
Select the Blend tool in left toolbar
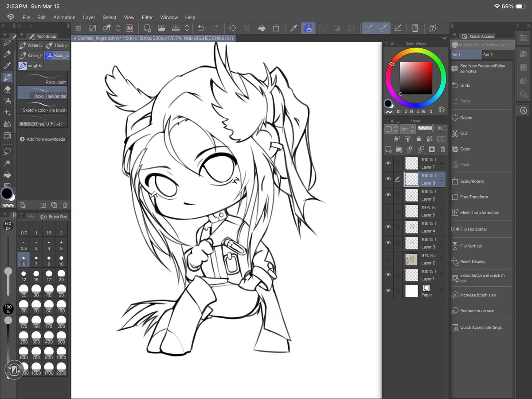[7, 124]
